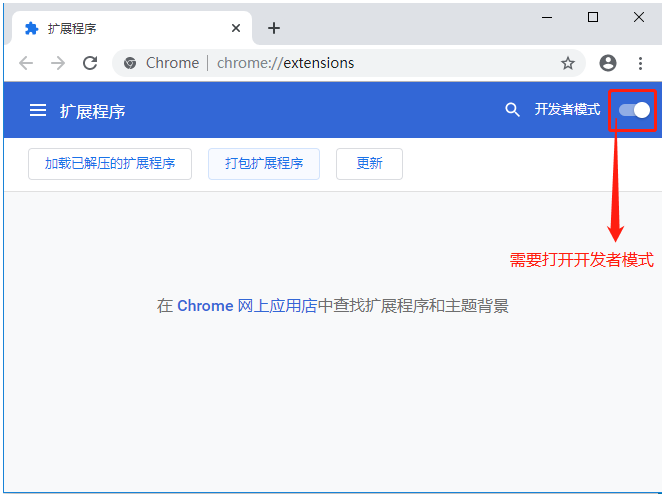Click 加载已解压的扩展程序 button

[x=110, y=164]
